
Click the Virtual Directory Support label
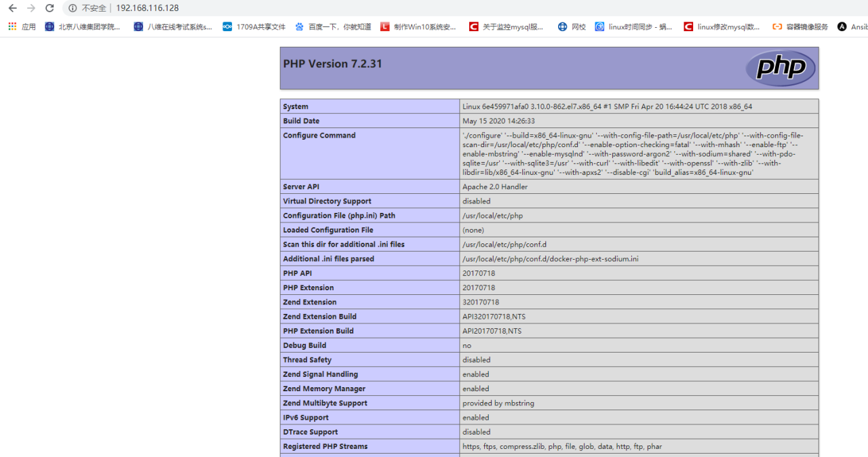pyautogui.click(x=328, y=201)
